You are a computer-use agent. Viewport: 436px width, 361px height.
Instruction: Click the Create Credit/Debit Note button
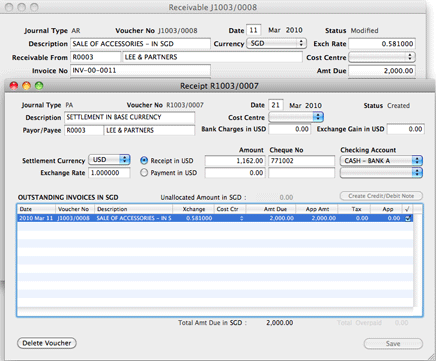click(381, 196)
